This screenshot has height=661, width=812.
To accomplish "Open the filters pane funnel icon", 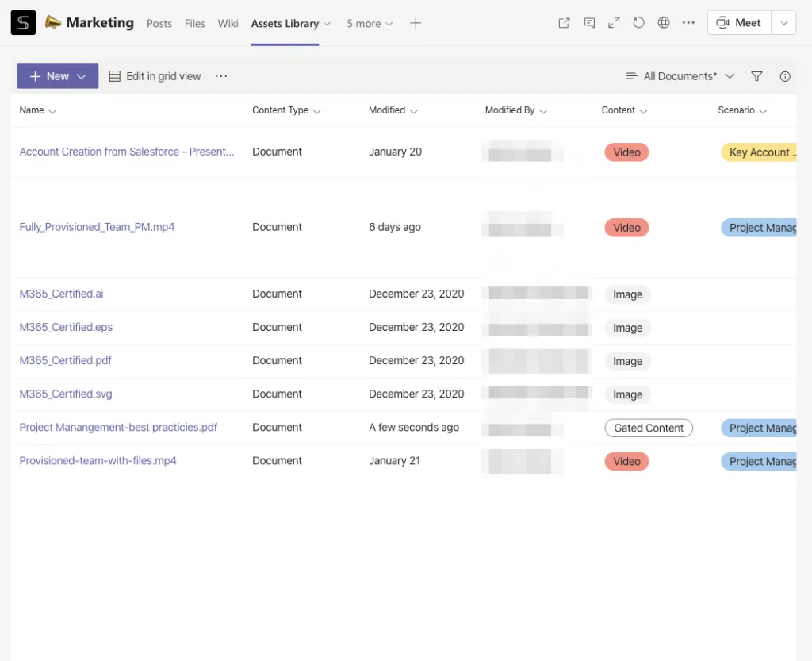I will (x=756, y=76).
